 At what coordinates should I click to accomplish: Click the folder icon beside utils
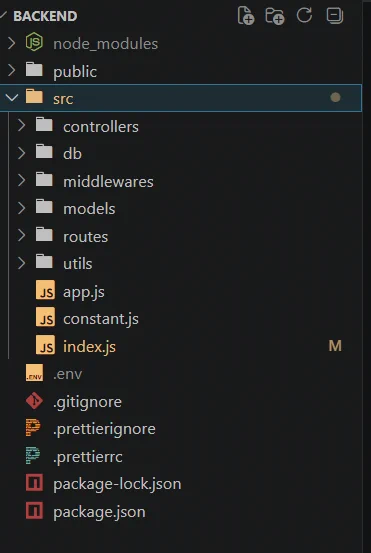[x=44, y=261]
